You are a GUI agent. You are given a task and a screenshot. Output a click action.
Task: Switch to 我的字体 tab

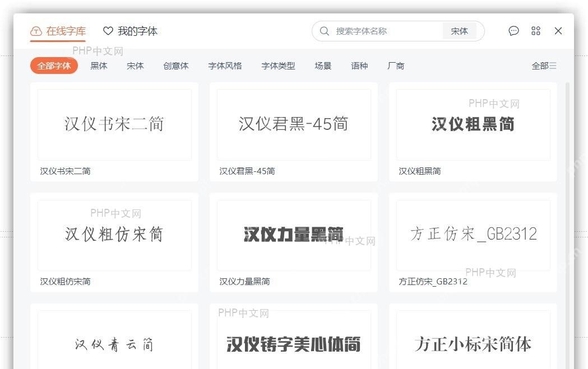coord(130,31)
